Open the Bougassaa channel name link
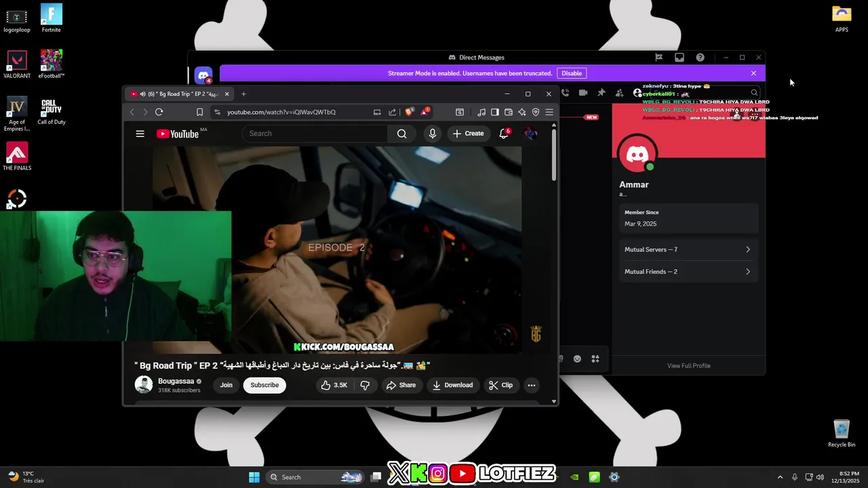868x488 pixels. (x=176, y=381)
